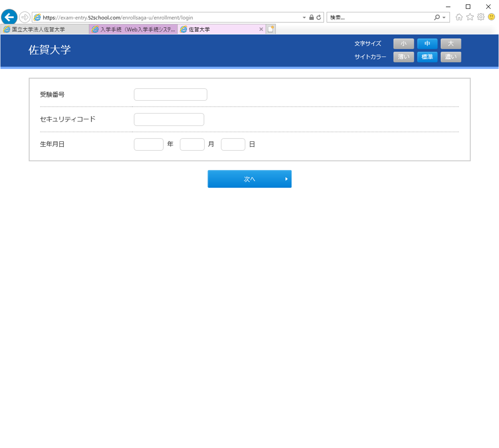Set text size to 大 (large)
The image size is (499, 448).
[450, 44]
